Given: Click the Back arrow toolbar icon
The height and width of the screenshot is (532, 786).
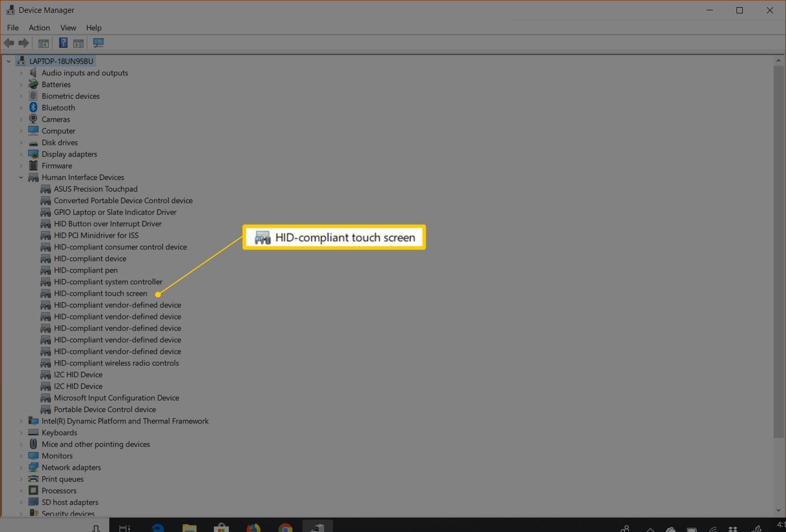Looking at the screenshot, I should pyautogui.click(x=9, y=43).
